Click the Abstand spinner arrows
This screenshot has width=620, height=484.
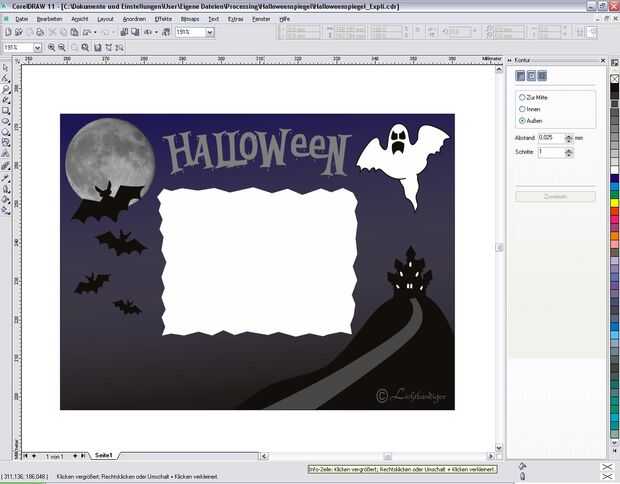tap(570, 137)
